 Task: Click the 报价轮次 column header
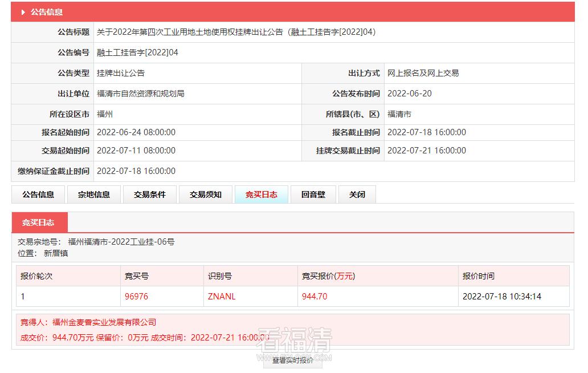click(x=36, y=276)
